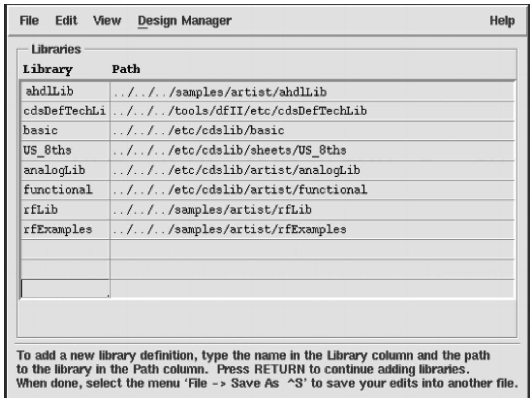The height and width of the screenshot is (400, 532).
Task: Click the sheets/US_8ths path field
Action: coord(312,151)
